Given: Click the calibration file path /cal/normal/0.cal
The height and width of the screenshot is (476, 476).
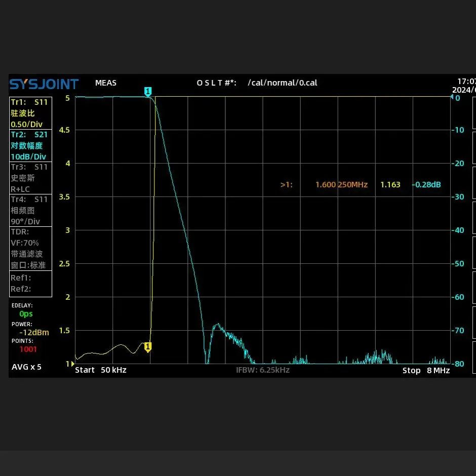Looking at the screenshot, I should coord(283,83).
